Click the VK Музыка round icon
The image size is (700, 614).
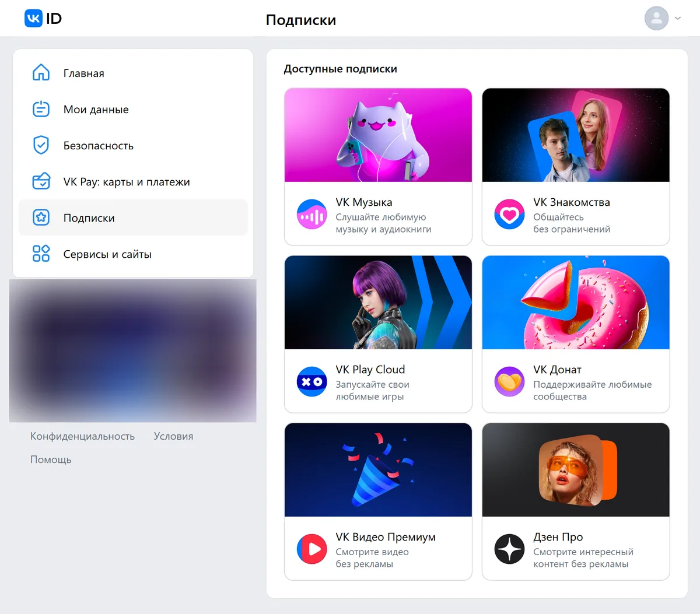tap(312, 215)
